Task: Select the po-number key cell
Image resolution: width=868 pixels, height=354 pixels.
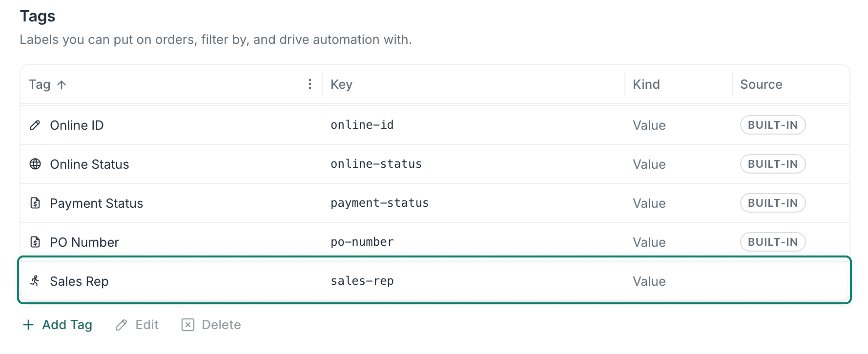Action: pos(362,242)
